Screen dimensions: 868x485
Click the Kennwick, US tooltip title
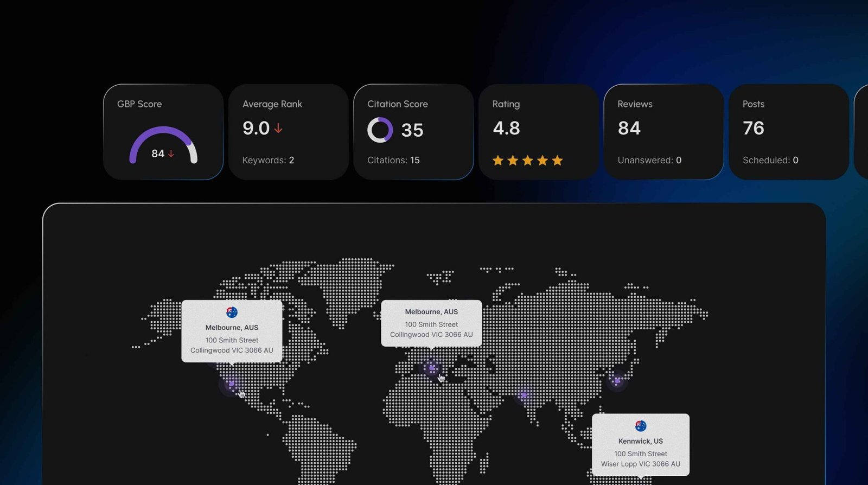[x=641, y=441]
